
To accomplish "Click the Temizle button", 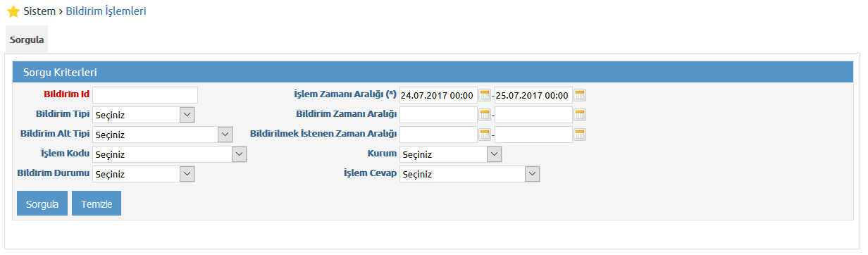I will point(97,203).
